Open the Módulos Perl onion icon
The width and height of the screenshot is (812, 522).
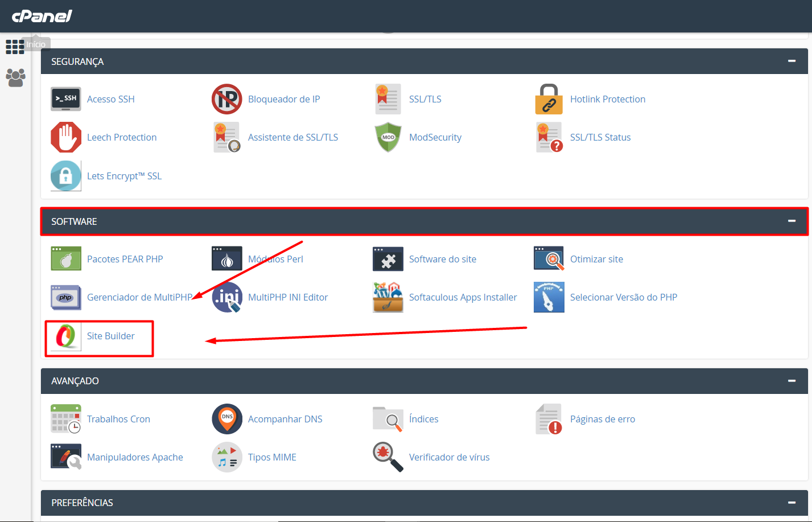coord(227,259)
